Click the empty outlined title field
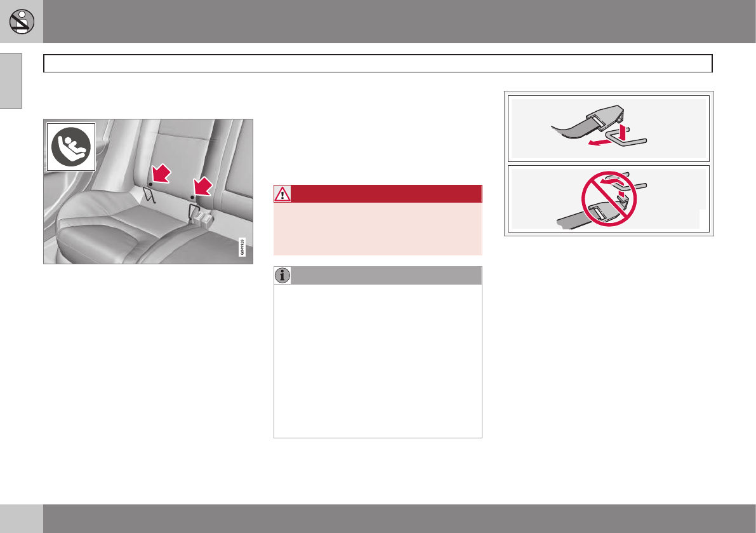Viewport: 756px width, 533px height. coord(378,63)
